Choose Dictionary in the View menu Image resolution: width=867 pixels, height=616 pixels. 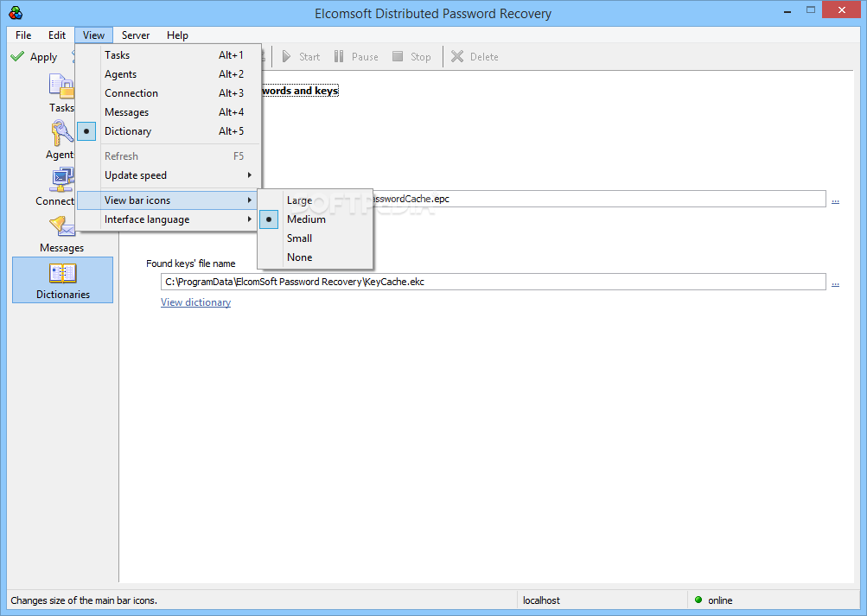pyautogui.click(x=168, y=131)
